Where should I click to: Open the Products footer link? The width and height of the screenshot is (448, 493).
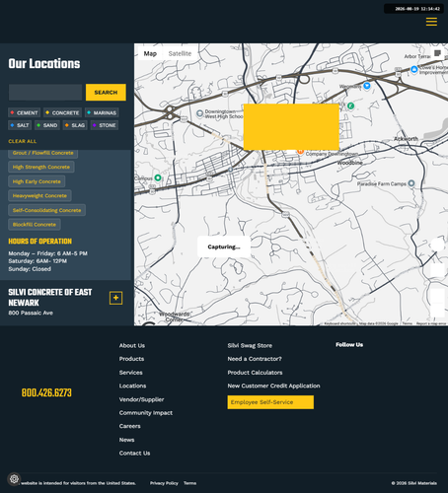coord(131,359)
